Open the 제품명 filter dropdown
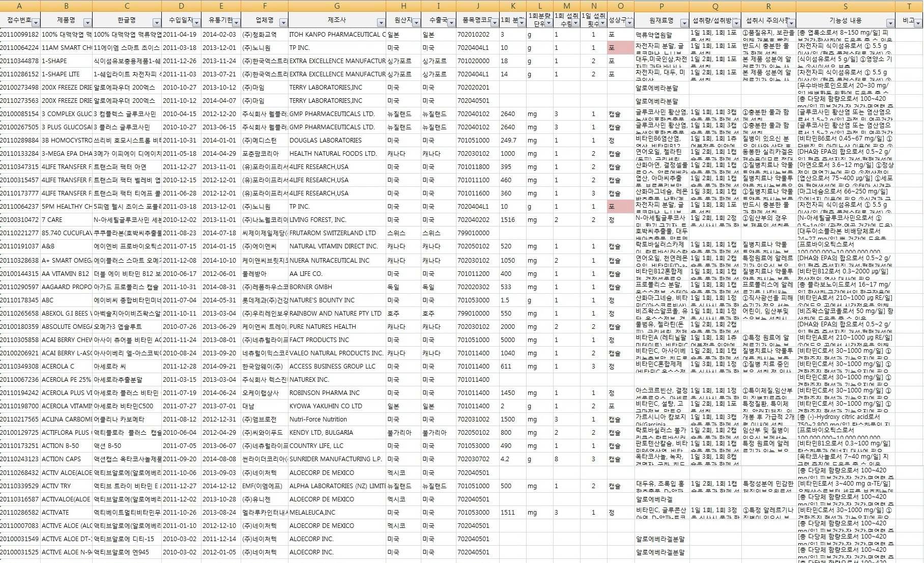Viewport: 924px width, 563px height. [x=88, y=23]
